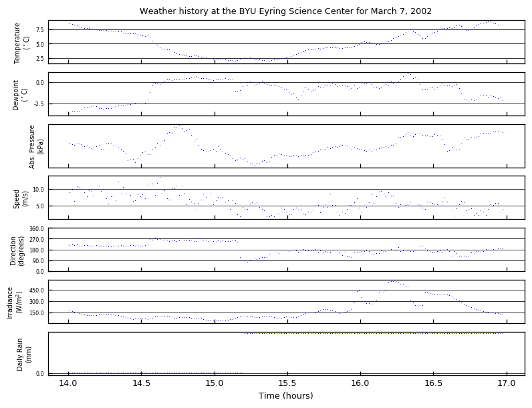Click the Temperature (°C) axis label
Viewport: 532px width, 408px height.
click(21, 43)
